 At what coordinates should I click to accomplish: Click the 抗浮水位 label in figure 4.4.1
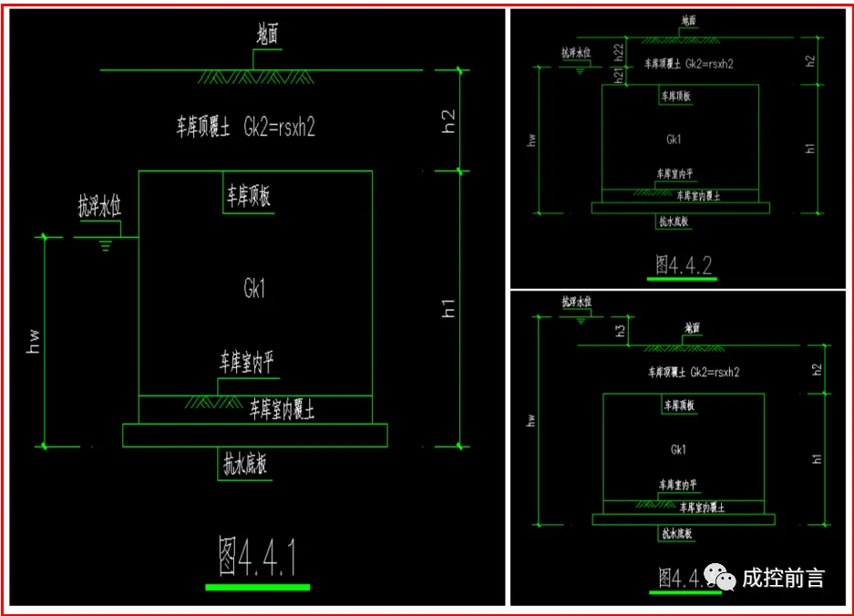[x=99, y=207]
